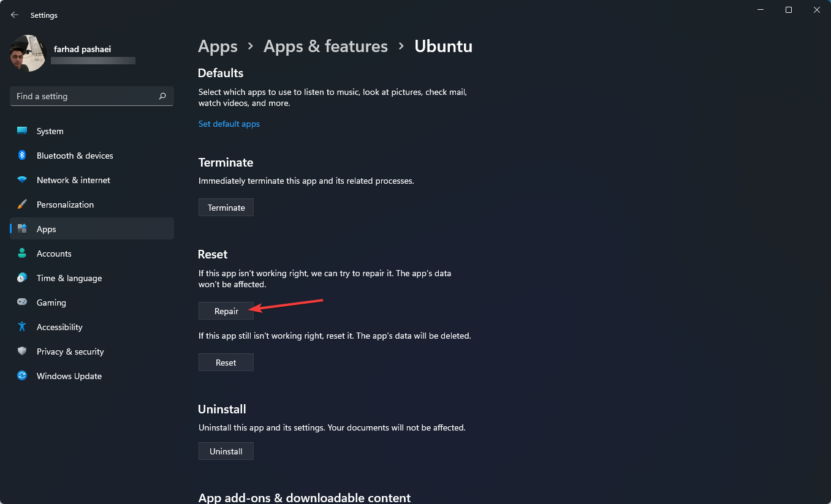Image resolution: width=831 pixels, height=504 pixels.
Task: Navigate to Apps & features via breadcrumb
Action: click(x=325, y=46)
